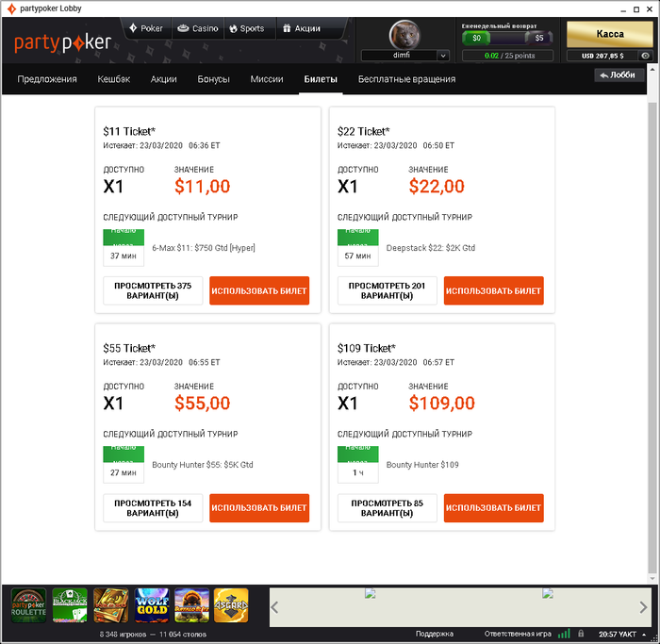Screen dimensions: 660x644
Task: Open the Book of Dead slot icon
Action: (x=110, y=605)
